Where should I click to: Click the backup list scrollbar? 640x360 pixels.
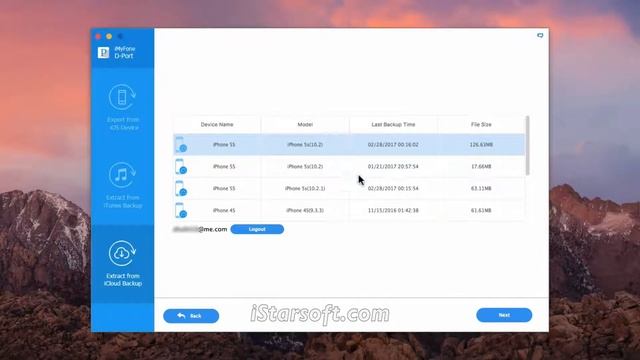pyautogui.click(x=527, y=146)
